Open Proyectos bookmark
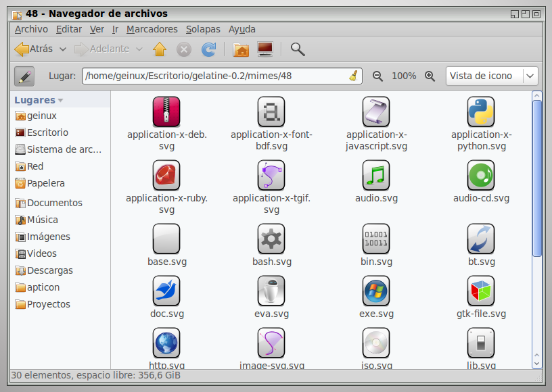Image resolution: width=552 pixels, height=392 pixels. click(42, 304)
